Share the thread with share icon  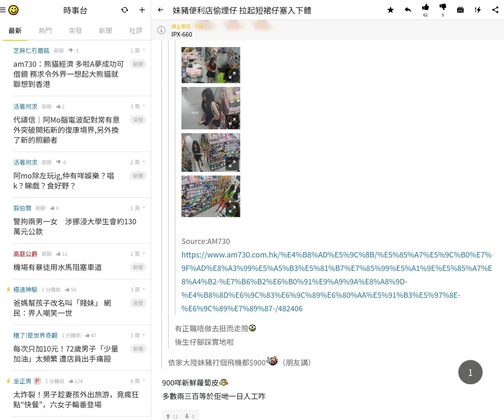click(495, 10)
